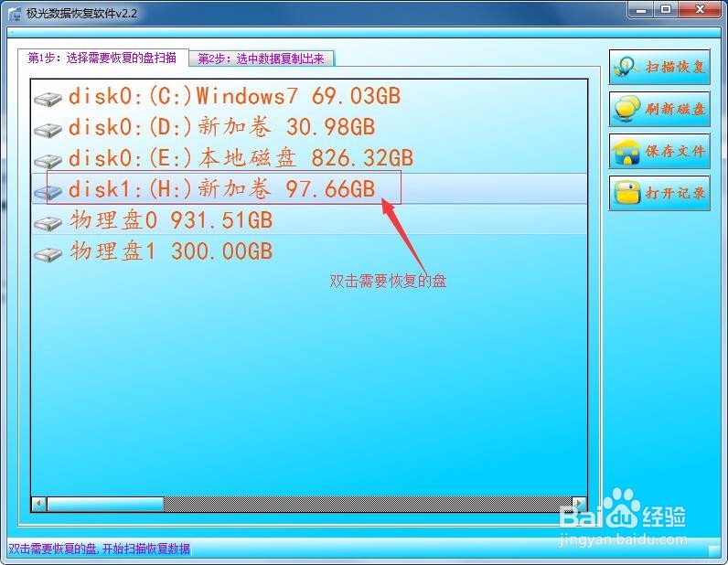Close the data recovery window
The width and height of the screenshot is (728, 565).
coord(701,10)
